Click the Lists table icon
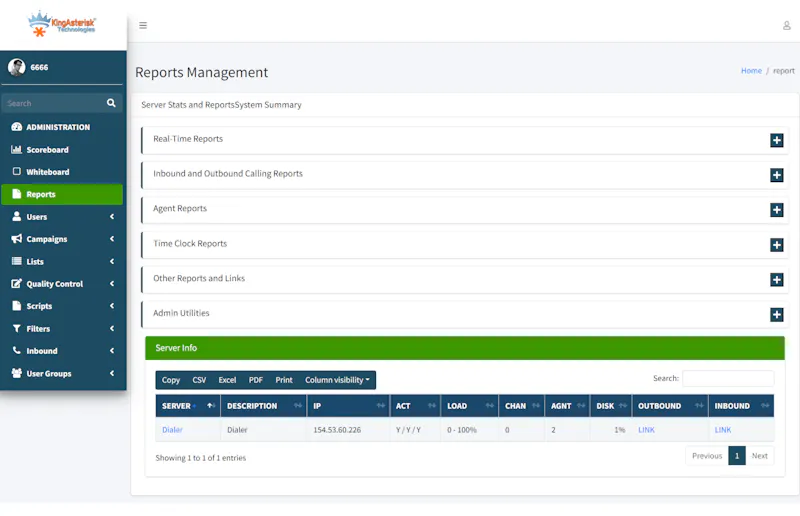This screenshot has width=800, height=516. [17, 261]
